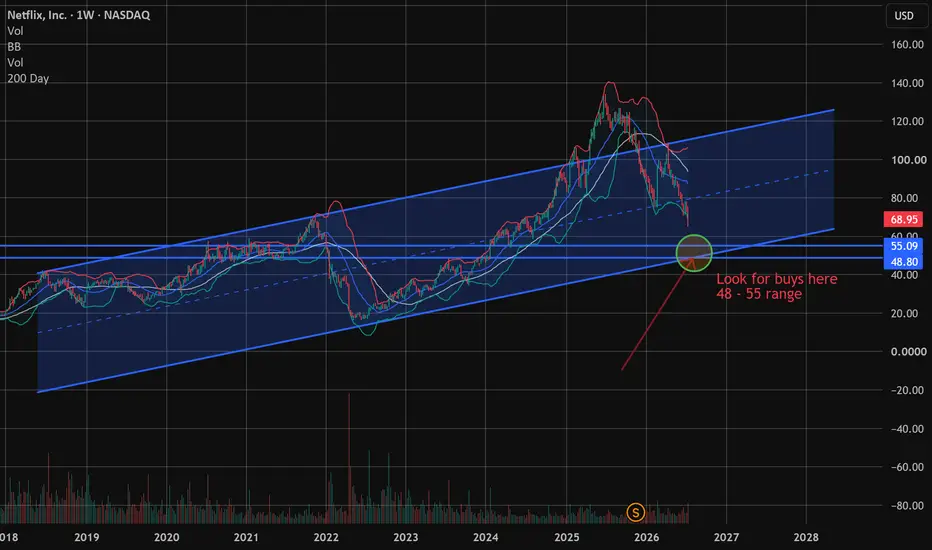Click the 160.00 price scale label

coord(907,45)
